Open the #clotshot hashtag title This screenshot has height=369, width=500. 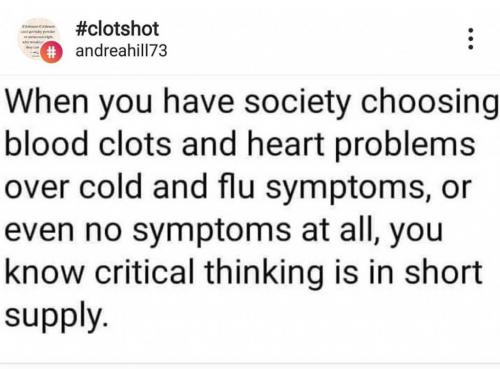click(x=117, y=29)
